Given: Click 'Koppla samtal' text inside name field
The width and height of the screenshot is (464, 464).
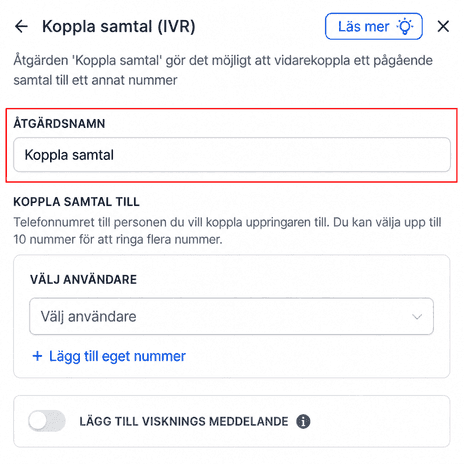Looking at the screenshot, I should coord(69,155).
